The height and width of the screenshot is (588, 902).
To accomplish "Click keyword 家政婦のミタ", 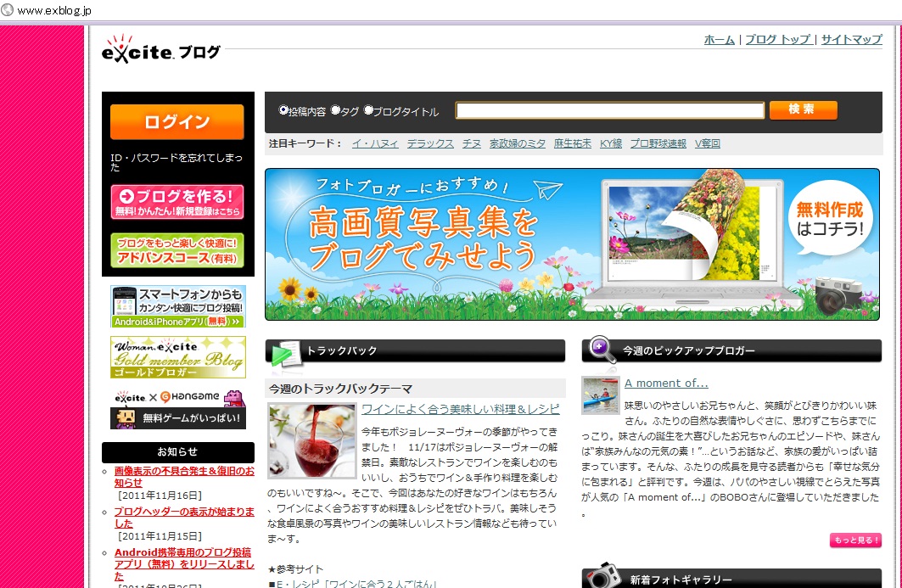I will click(x=517, y=143).
